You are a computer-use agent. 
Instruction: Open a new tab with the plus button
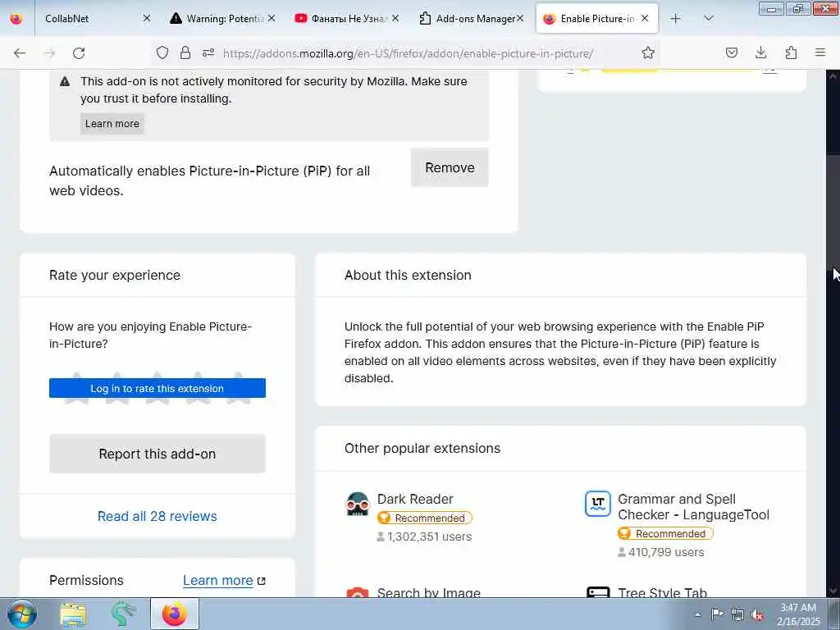coord(676,19)
